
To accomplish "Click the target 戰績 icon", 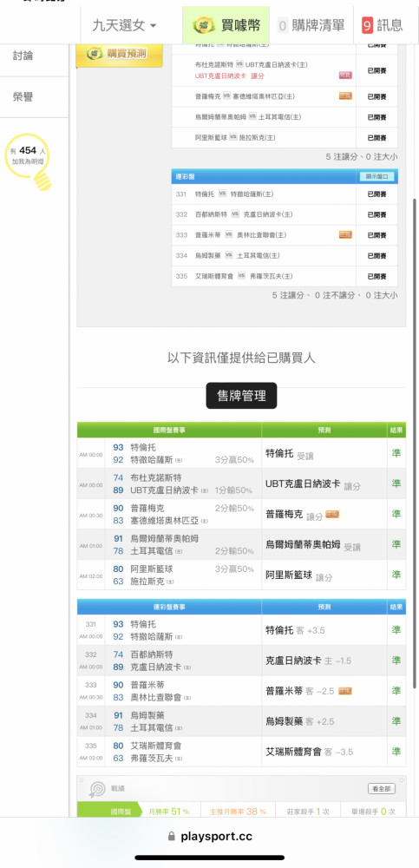I will point(97,790).
